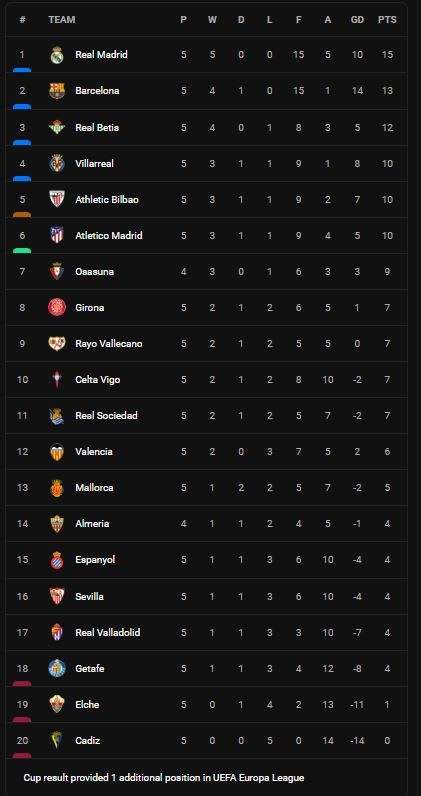Click the Real Madrid club crest
This screenshot has width=421, height=796.
[57, 55]
